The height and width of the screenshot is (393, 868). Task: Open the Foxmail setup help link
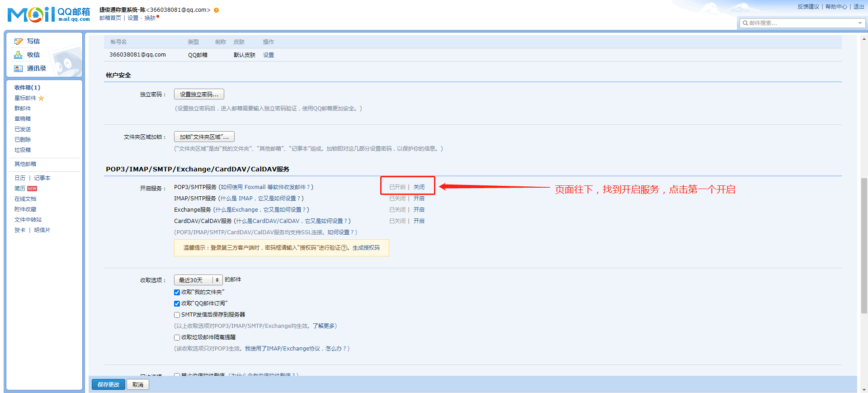click(266, 187)
